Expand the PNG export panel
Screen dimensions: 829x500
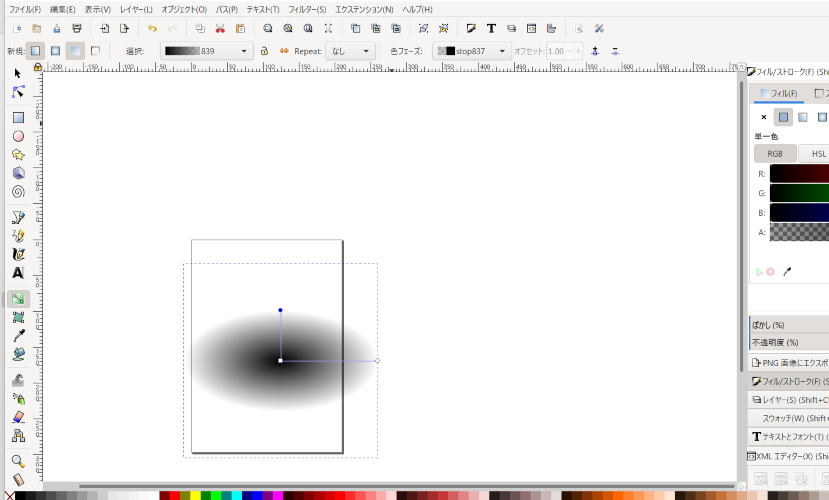tap(788, 363)
